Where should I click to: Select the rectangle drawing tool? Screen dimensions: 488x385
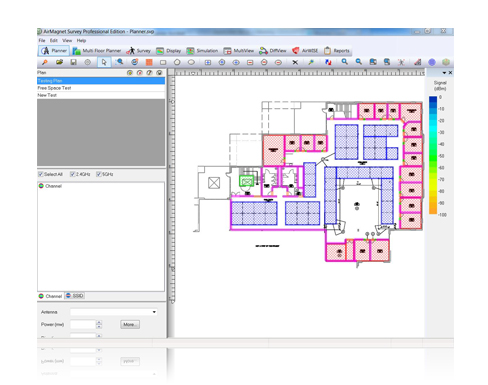pyautogui.click(x=163, y=62)
